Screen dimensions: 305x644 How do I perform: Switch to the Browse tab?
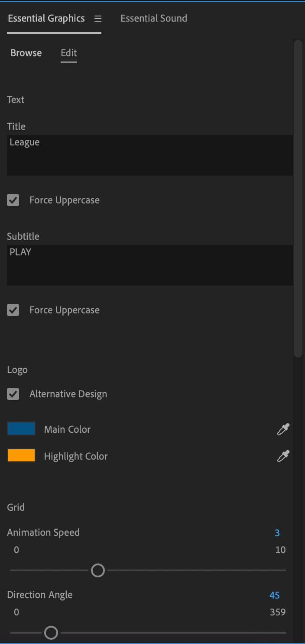pos(26,53)
